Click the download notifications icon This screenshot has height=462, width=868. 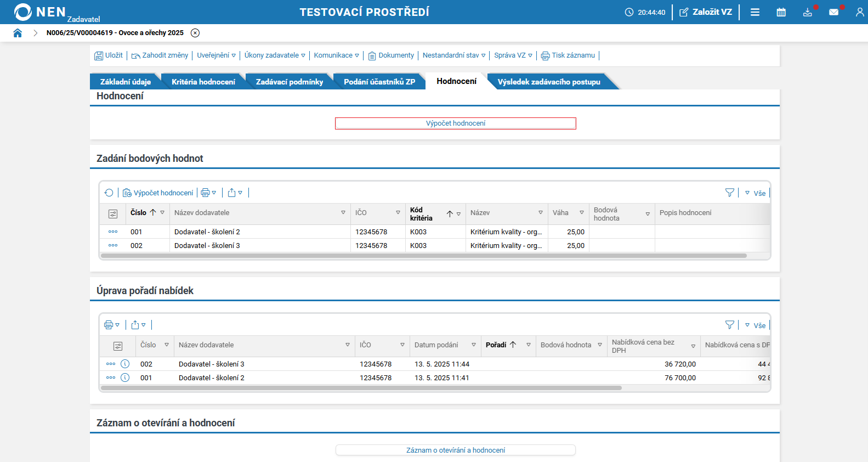(x=807, y=12)
